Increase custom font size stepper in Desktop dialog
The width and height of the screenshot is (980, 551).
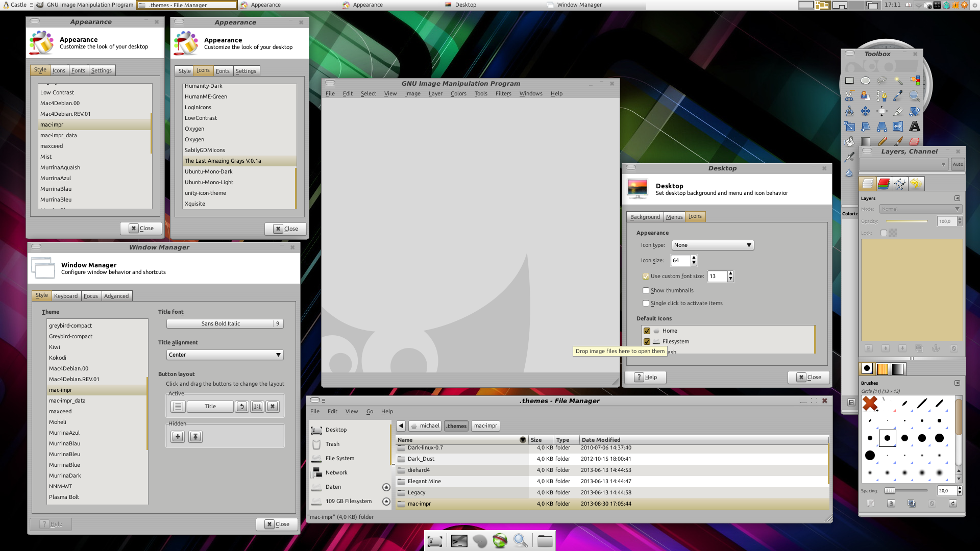click(730, 274)
